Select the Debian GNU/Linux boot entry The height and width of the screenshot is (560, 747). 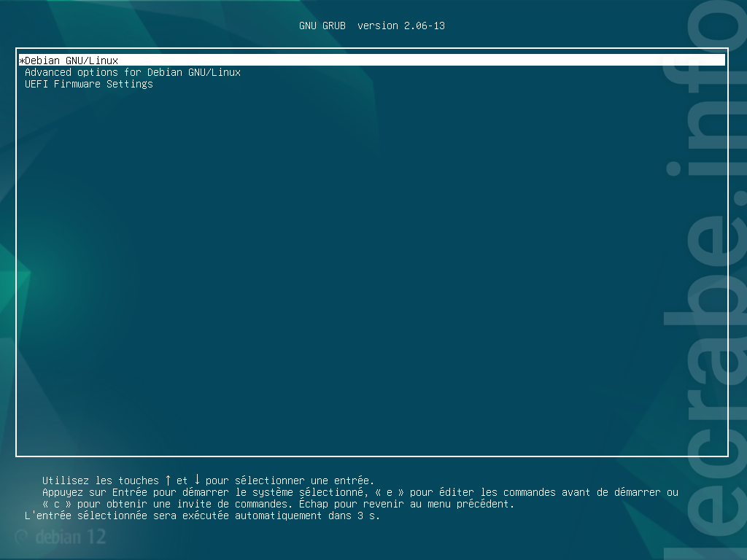point(71,61)
